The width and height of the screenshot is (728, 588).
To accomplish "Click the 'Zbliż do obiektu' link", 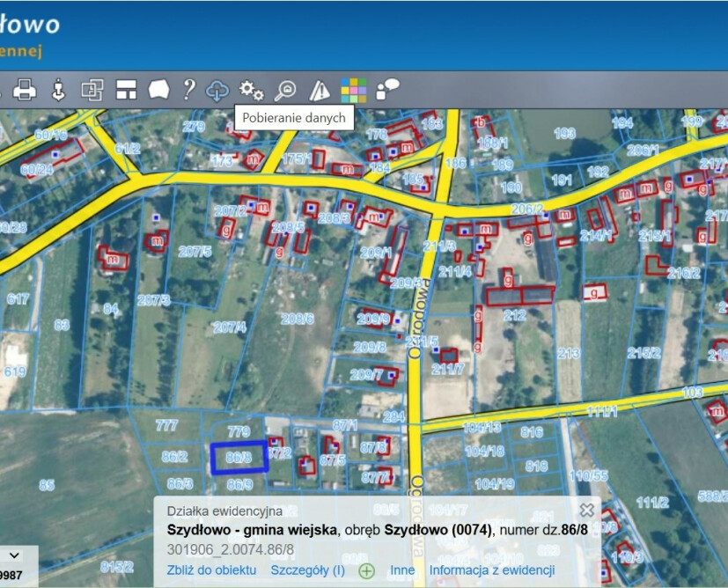I will click(211, 570).
